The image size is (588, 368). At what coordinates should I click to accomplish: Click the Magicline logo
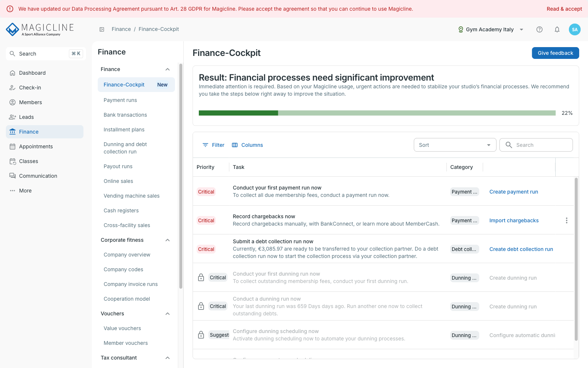point(40,29)
